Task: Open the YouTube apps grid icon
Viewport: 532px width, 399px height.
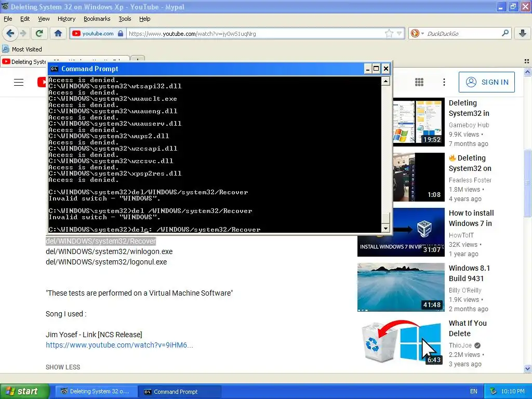Action: 419,82
